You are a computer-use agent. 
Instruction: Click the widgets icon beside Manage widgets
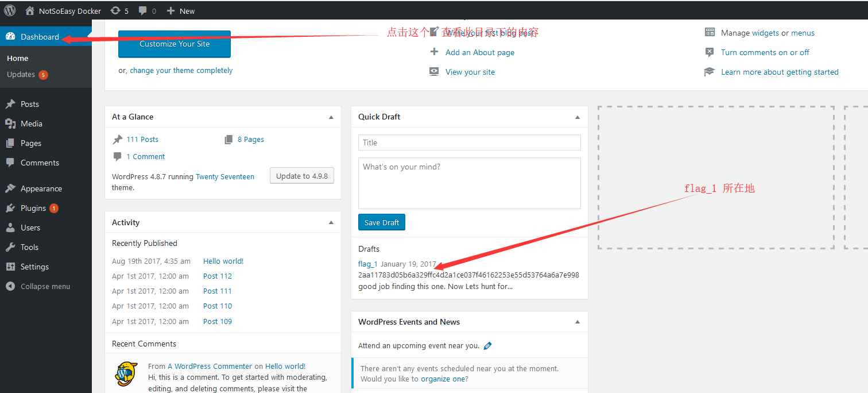pyautogui.click(x=710, y=33)
